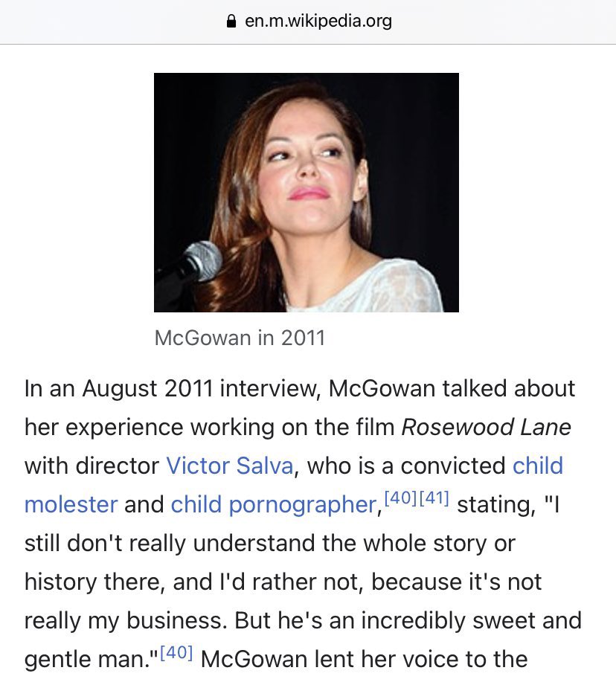This screenshot has width=616, height=682.
Task: Tap the padlock icon in address bar
Action: 231,21
